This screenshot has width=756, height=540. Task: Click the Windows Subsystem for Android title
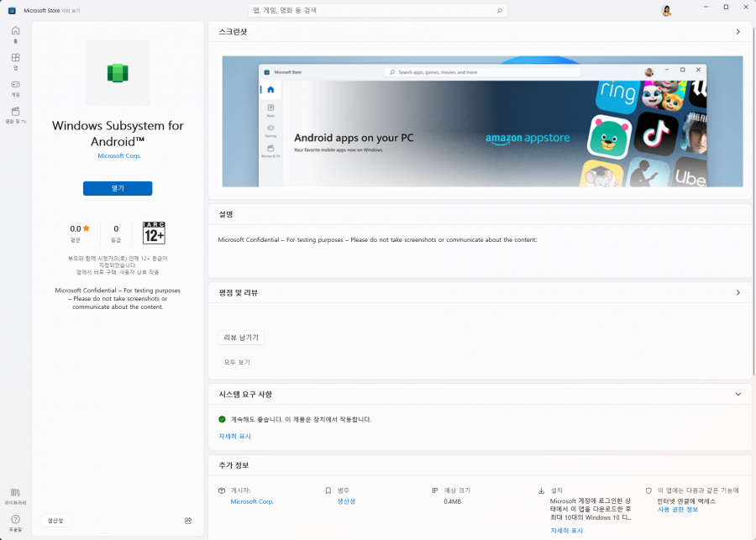[x=118, y=134]
